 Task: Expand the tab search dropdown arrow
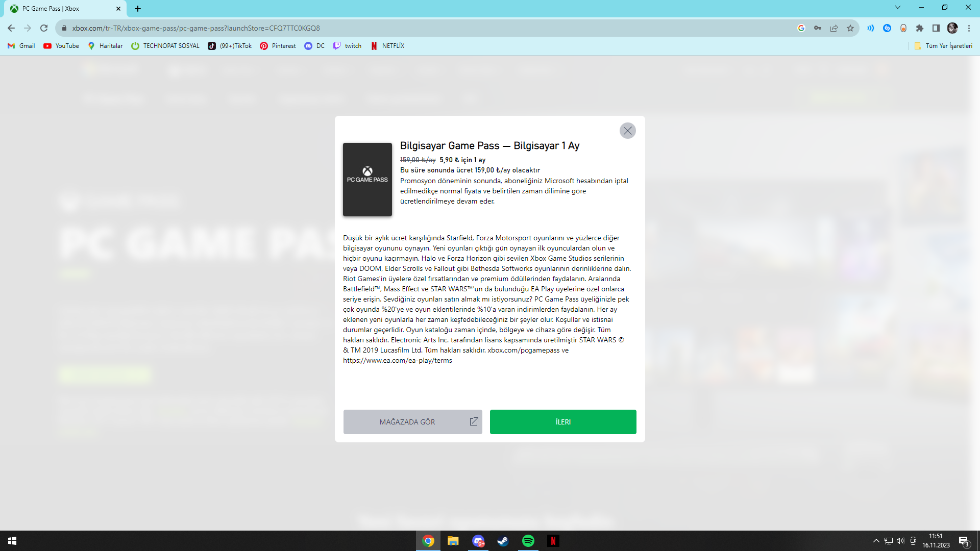point(897,8)
